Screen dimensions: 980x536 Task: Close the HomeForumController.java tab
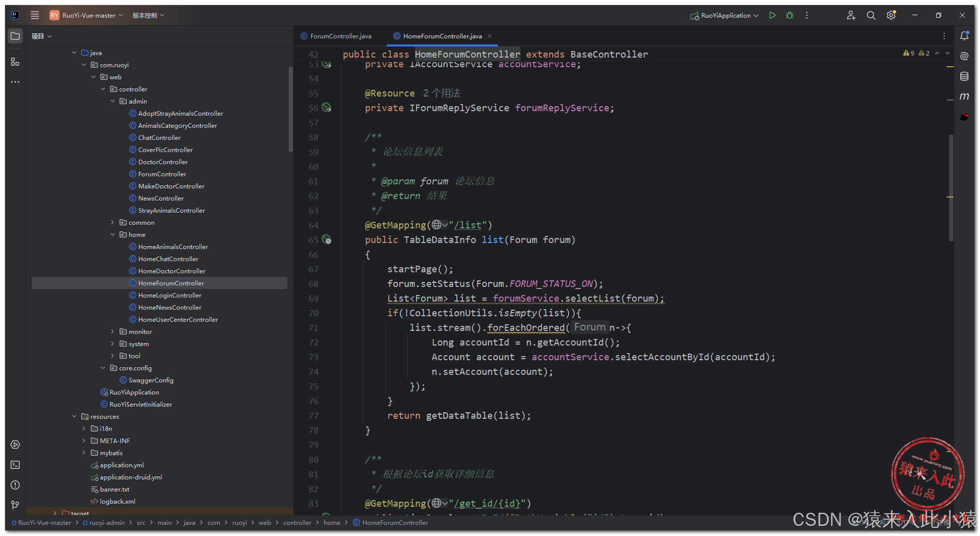tap(490, 36)
